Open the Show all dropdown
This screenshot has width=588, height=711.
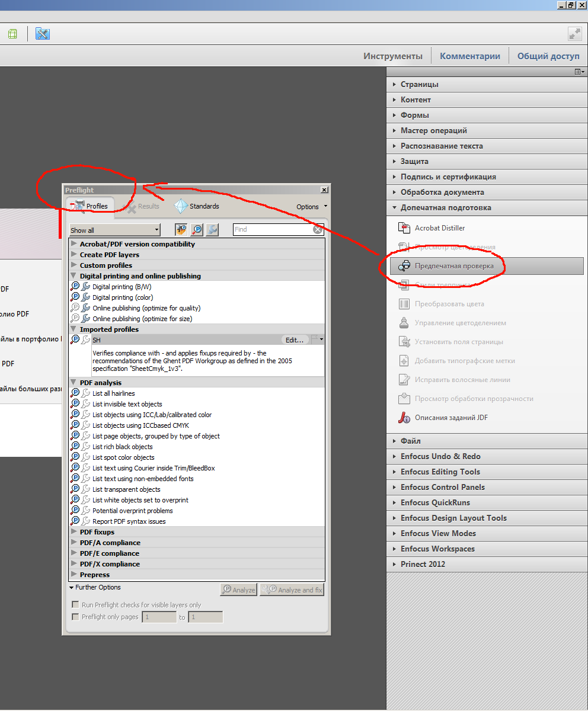(x=115, y=230)
